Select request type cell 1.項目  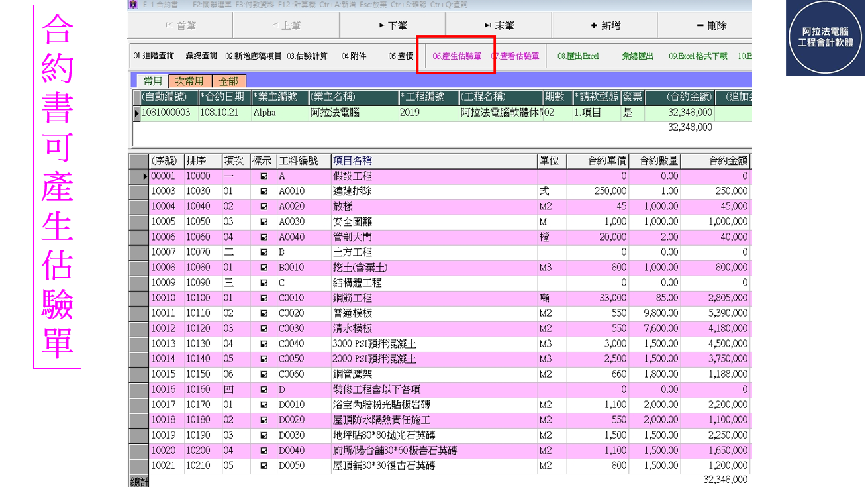596,113
